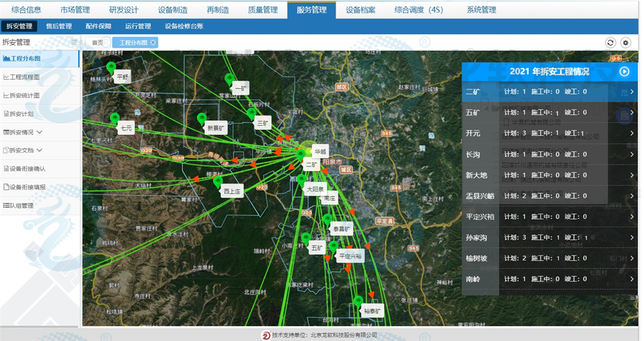Open the settings gear icon

(626, 43)
